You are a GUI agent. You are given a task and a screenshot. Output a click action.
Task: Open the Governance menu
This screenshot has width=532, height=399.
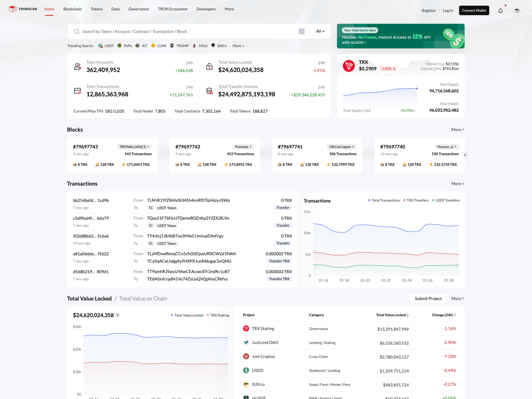[x=139, y=9]
